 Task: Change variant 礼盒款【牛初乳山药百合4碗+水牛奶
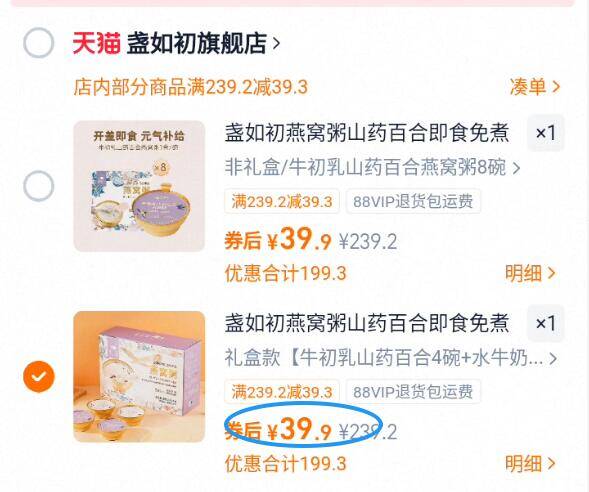click(x=390, y=358)
